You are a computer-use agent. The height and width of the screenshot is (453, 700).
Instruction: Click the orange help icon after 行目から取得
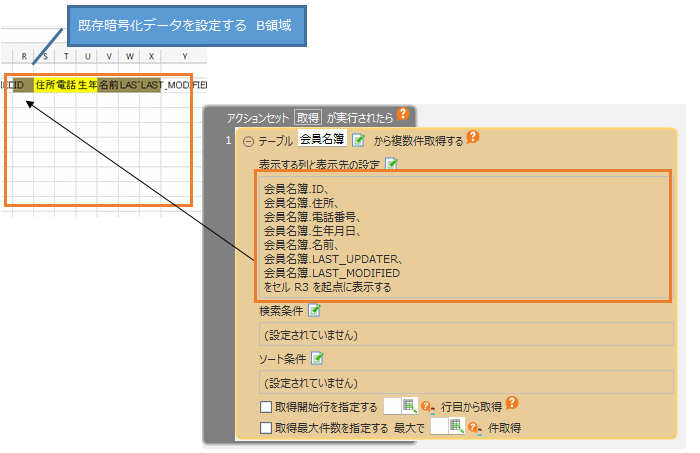click(512, 403)
